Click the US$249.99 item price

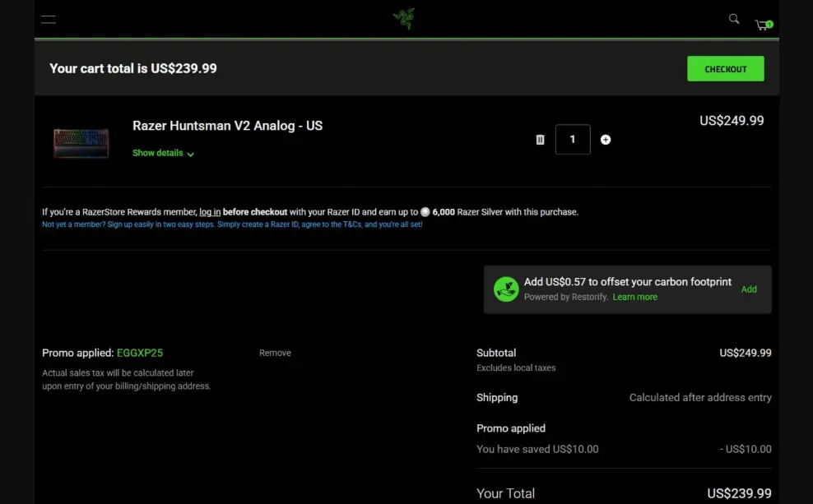[731, 121]
